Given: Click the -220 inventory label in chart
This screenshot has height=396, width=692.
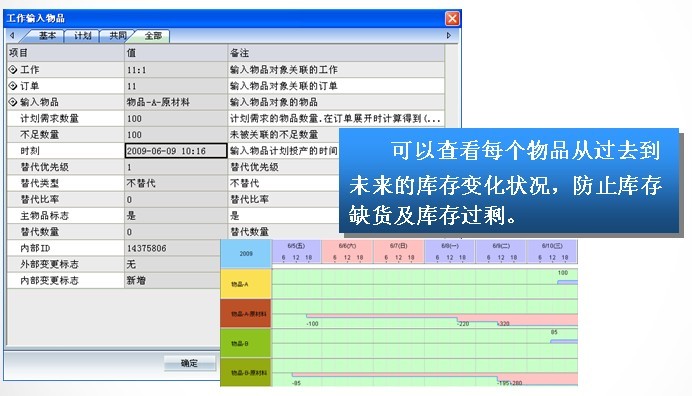Looking at the screenshot, I should [463, 324].
